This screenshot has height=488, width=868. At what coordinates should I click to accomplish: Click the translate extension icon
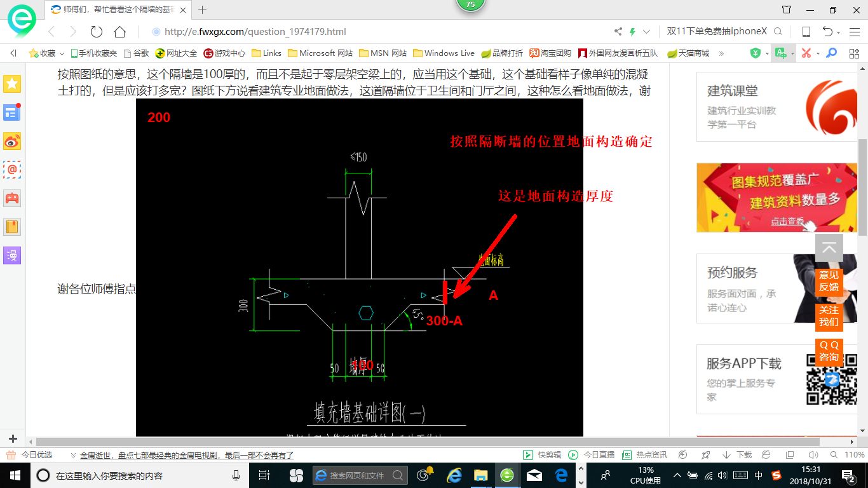(780, 53)
